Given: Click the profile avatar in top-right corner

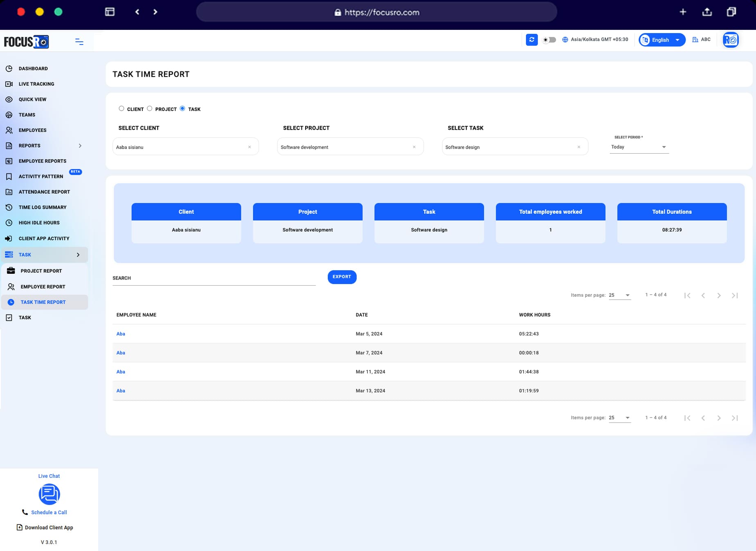Looking at the screenshot, I should tap(731, 40).
